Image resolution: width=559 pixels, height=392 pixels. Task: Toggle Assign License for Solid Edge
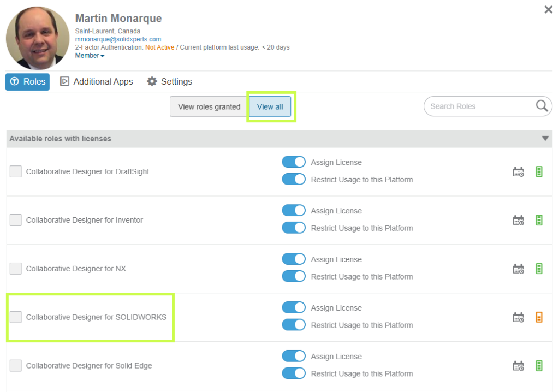(x=294, y=356)
